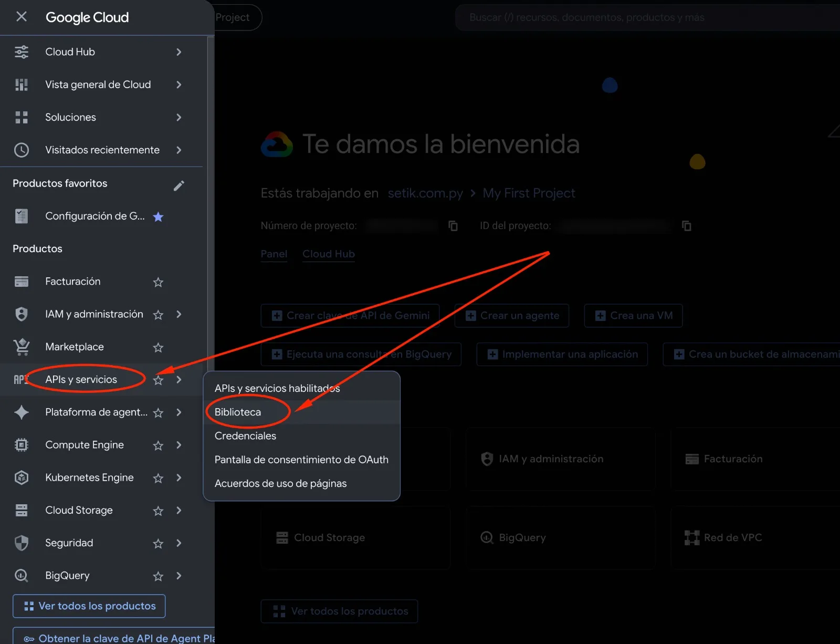The image size is (840, 644).
Task: Copy the project ID with the copy icon
Action: point(686,226)
